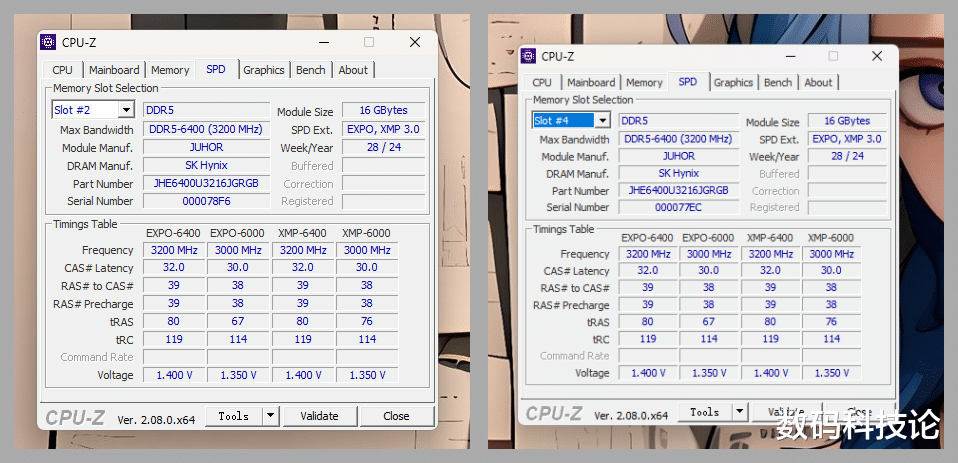This screenshot has width=958, height=463.
Task: Click XMP-6000 tRAS value 76 in right window
Action: click(x=832, y=322)
